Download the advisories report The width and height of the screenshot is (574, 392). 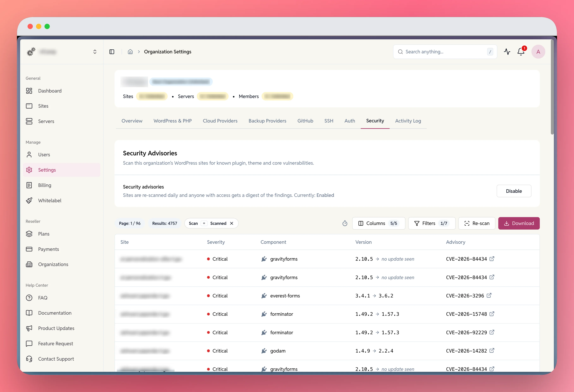[519, 223]
